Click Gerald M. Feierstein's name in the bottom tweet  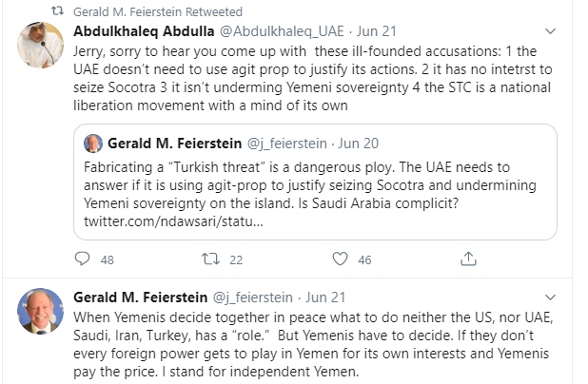tap(142, 296)
